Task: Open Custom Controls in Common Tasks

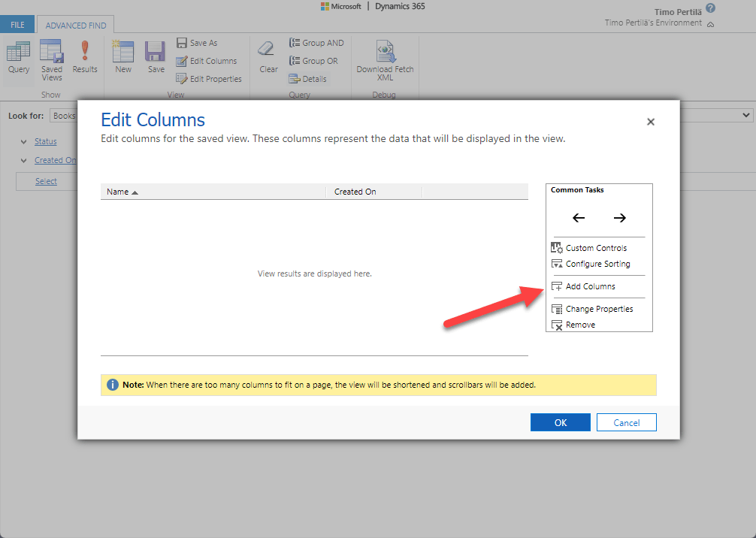Action: pos(595,248)
